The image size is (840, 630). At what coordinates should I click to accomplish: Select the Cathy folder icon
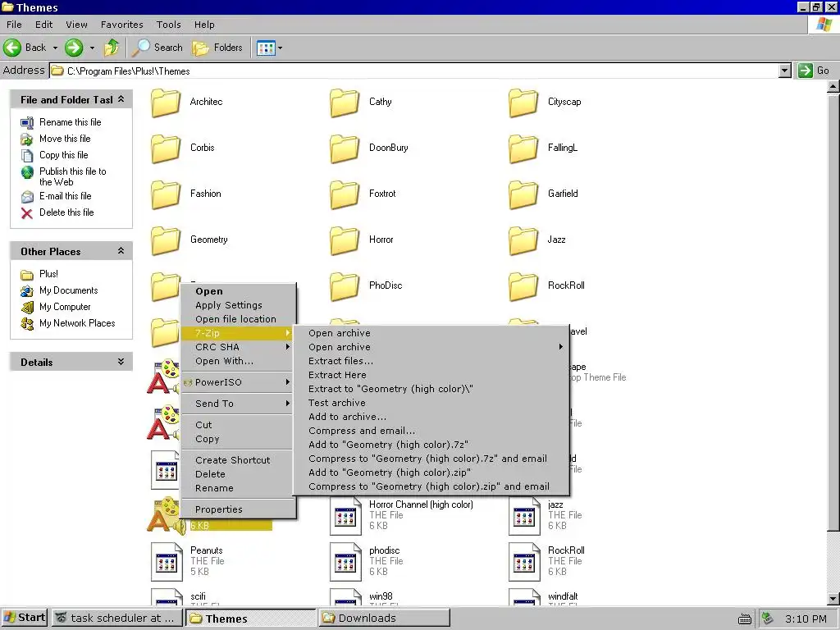pyautogui.click(x=345, y=103)
